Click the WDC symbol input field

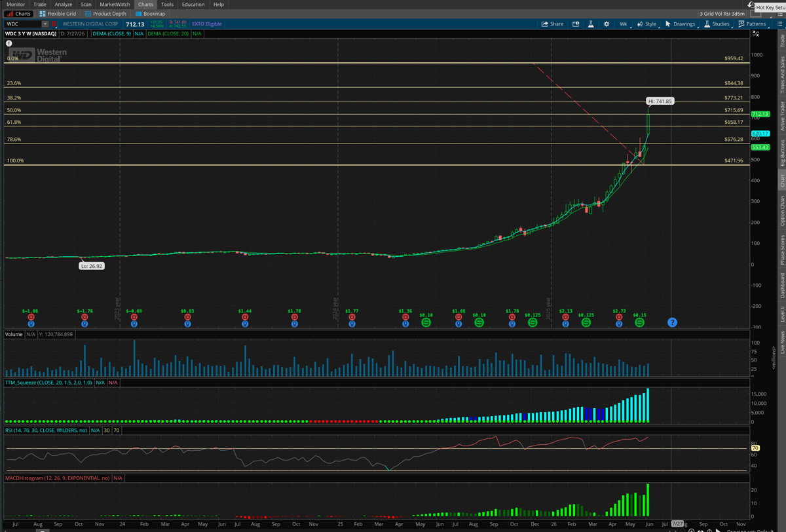click(x=23, y=24)
